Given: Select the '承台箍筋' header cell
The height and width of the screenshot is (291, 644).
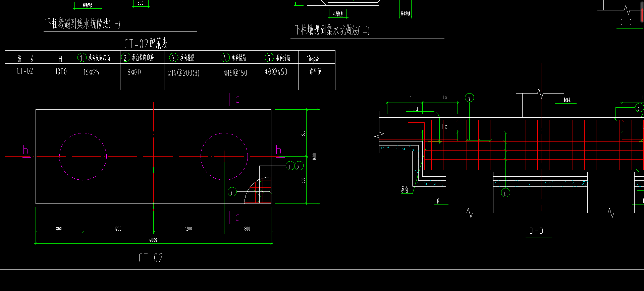Looking at the screenshot, I should pyautogui.click(x=190, y=57).
